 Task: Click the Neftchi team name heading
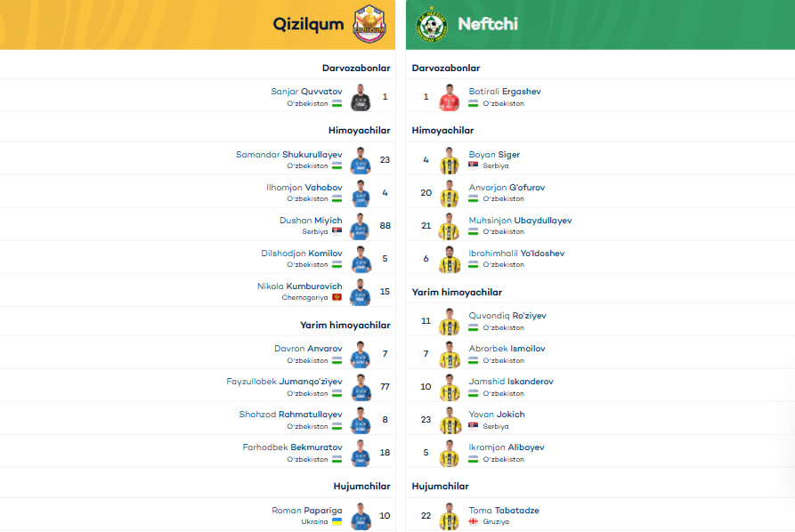[x=488, y=24]
